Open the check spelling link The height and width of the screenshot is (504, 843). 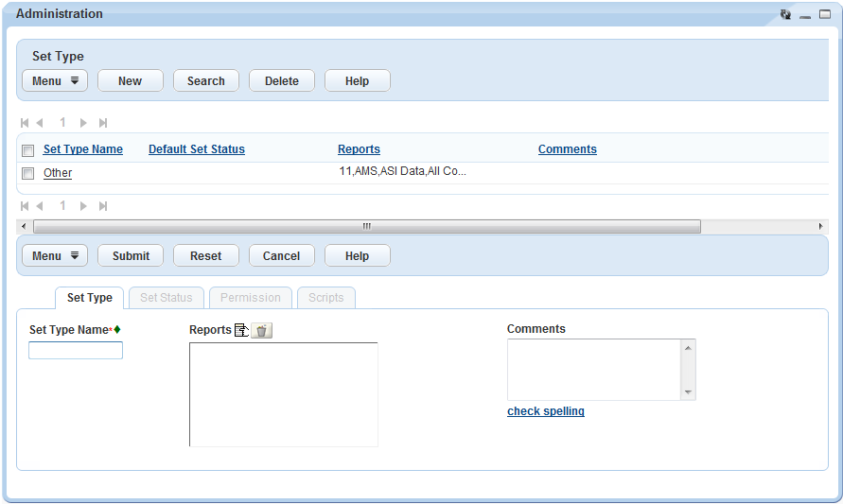click(x=546, y=411)
